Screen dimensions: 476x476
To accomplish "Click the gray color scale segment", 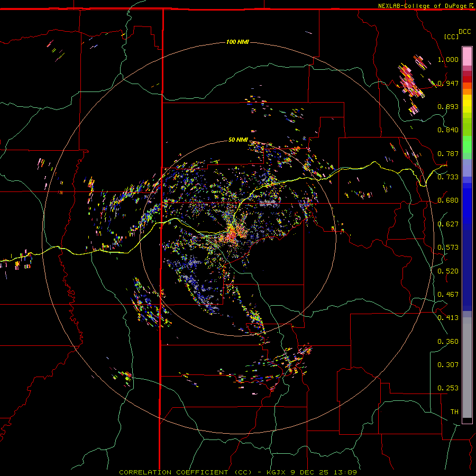I will coord(467,368).
